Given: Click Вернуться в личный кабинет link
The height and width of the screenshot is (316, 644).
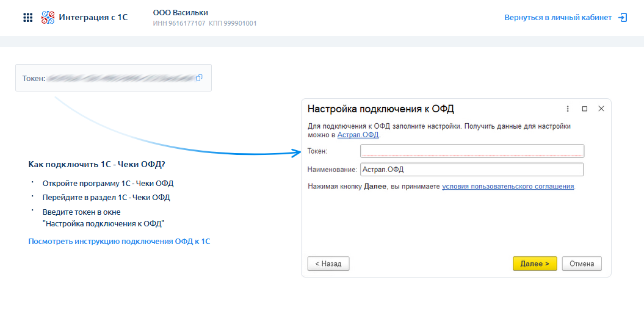Looking at the screenshot, I should click(558, 18).
